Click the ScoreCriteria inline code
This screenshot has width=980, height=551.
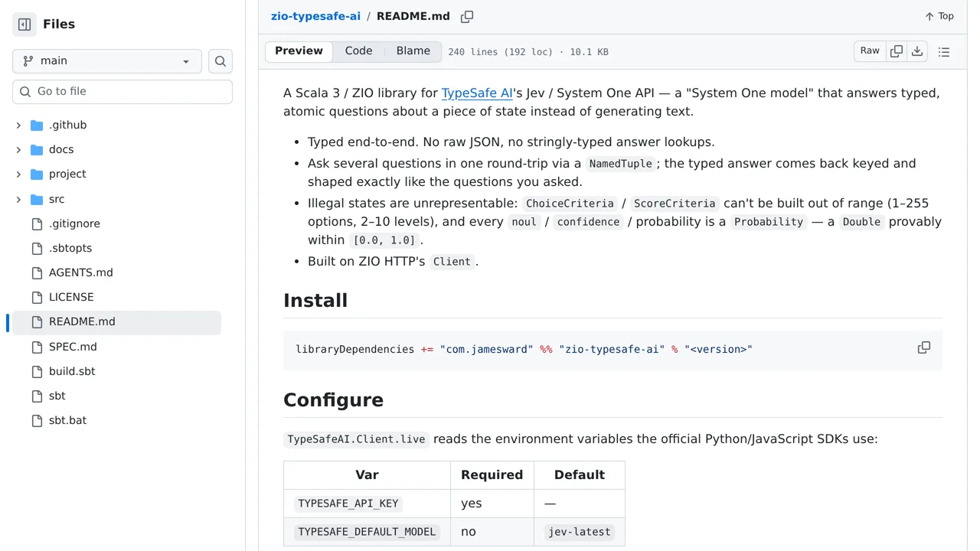point(675,204)
